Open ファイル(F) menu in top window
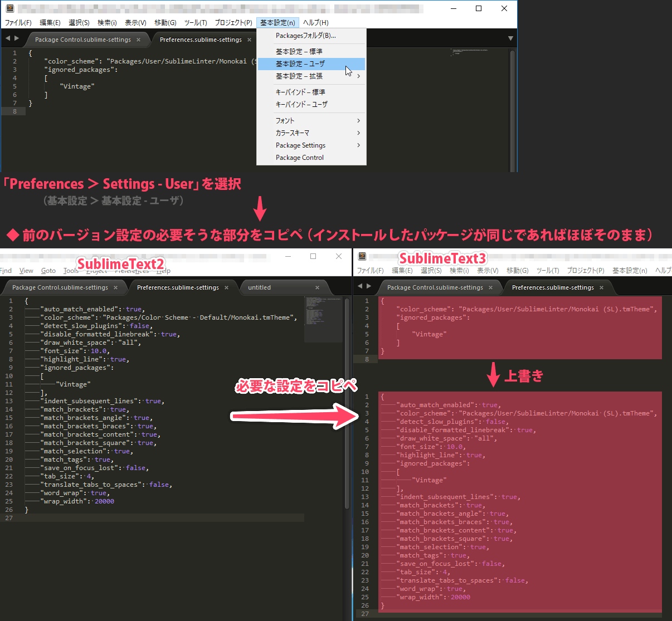This screenshot has height=621, width=672. coord(18,23)
